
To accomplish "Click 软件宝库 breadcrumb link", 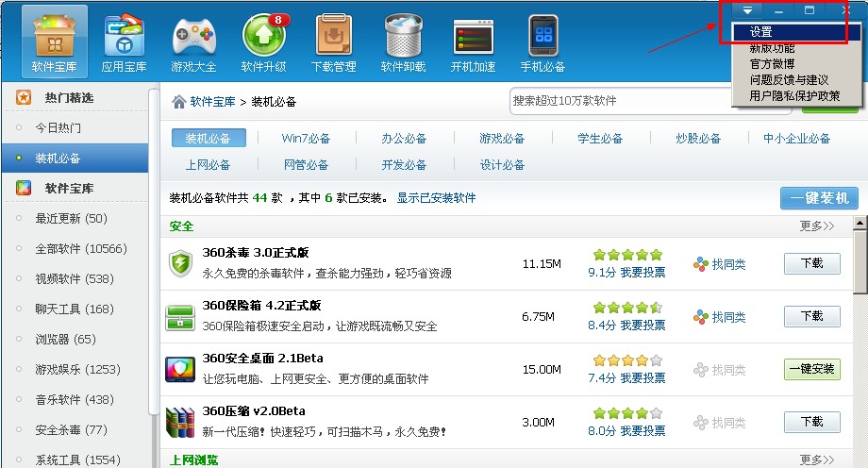I will (x=212, y=102).
